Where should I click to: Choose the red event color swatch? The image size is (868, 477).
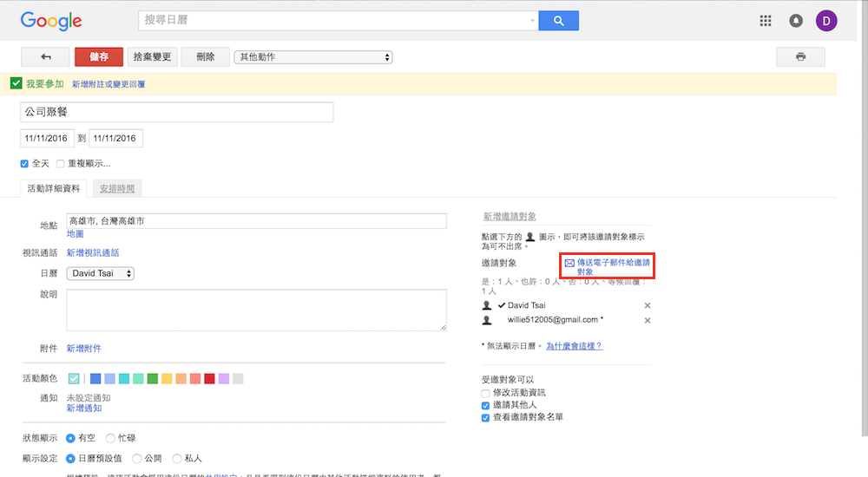(209, 379)
